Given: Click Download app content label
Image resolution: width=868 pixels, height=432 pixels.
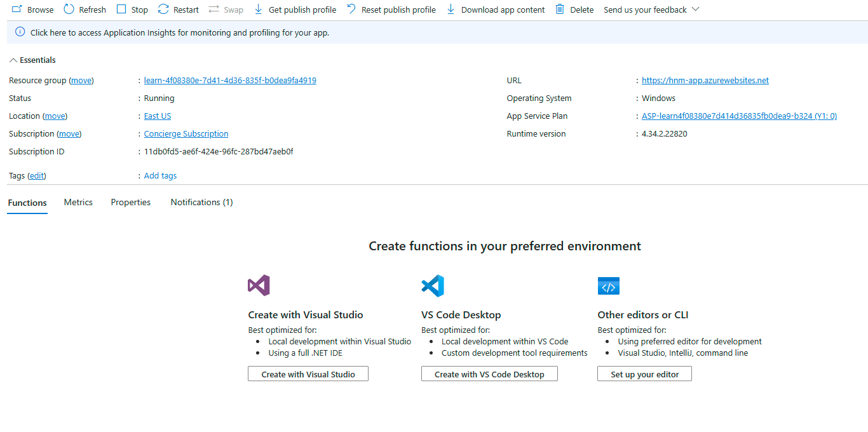Looking at the screenshot, I should coord(503,10).
